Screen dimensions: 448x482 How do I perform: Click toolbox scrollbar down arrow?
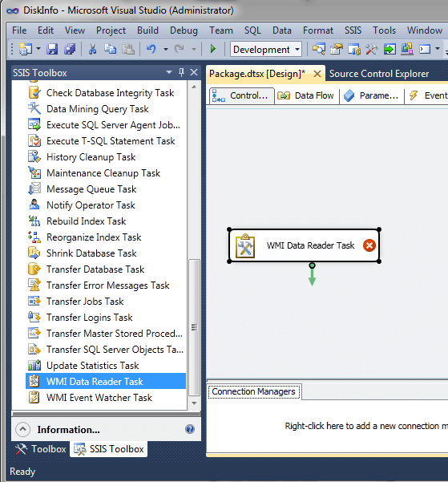pyautogui.click(x=194, y=403)
